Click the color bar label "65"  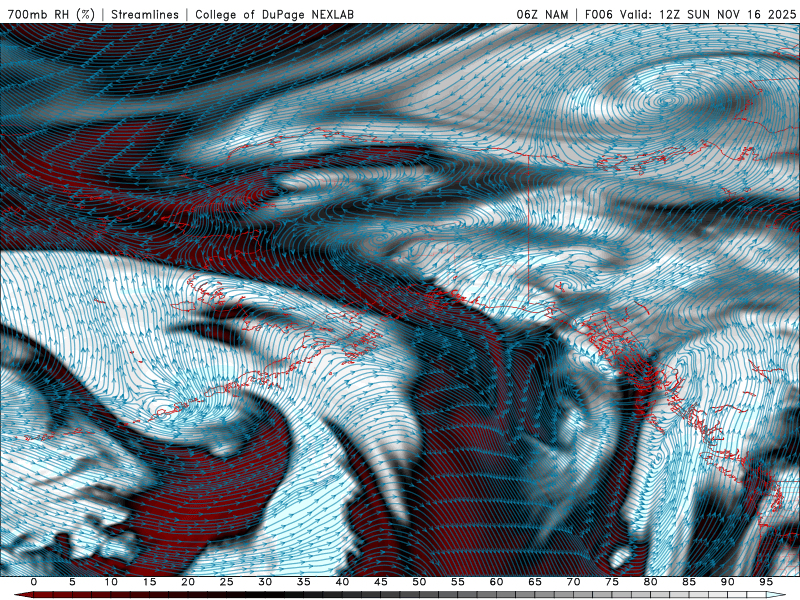[535, 582]
